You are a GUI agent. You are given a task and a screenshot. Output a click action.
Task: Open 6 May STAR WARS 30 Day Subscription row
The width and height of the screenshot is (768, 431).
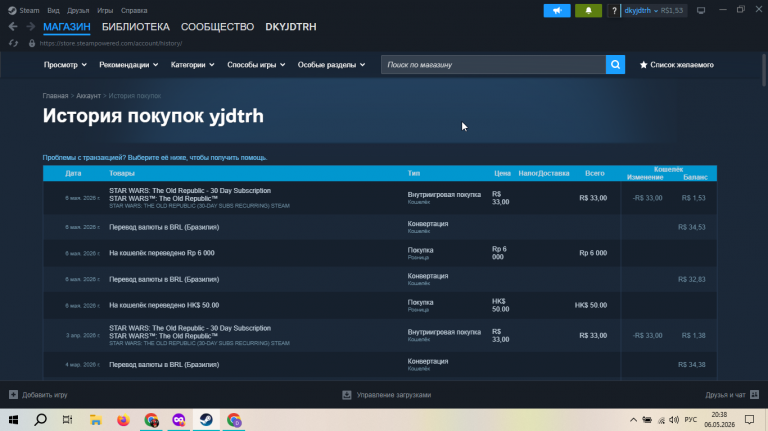[380, 198]
